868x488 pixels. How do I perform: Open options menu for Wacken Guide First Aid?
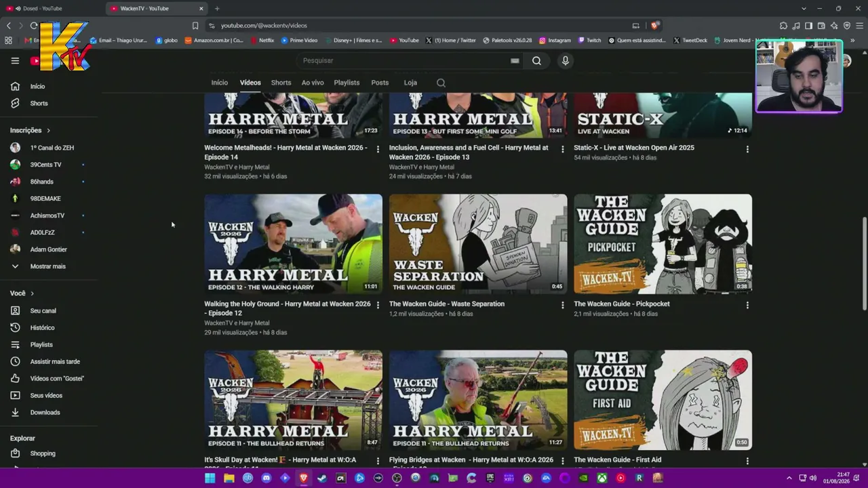click(x=747, y=461)
